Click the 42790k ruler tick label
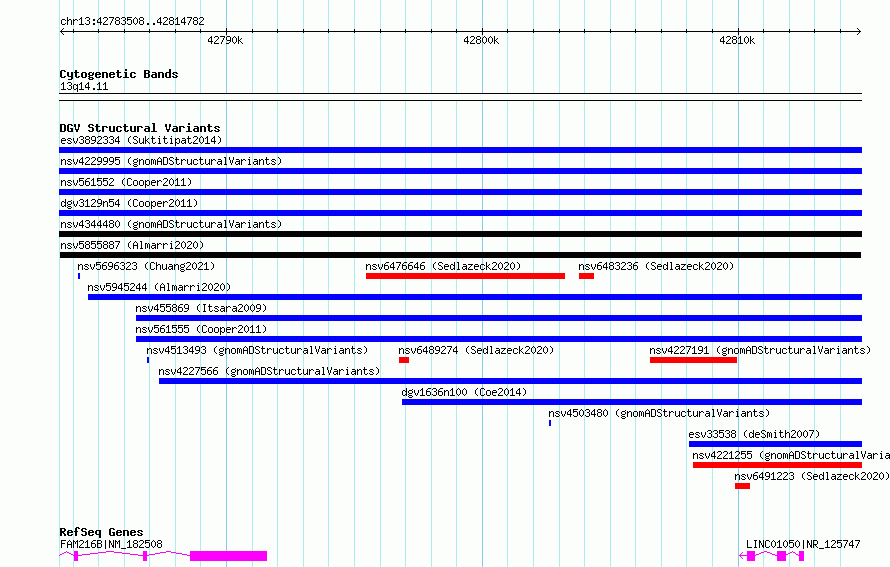890x567 pixels. (225, 40)
